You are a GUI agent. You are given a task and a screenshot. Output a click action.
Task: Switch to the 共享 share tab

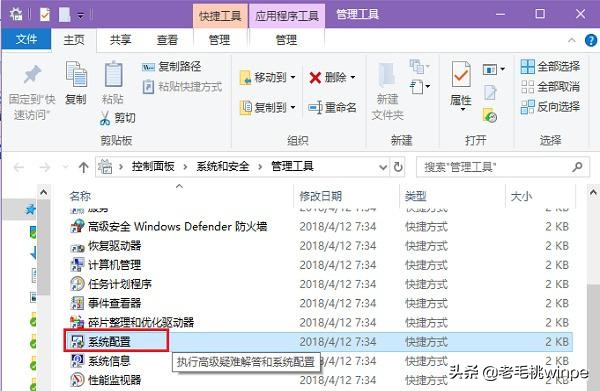pyautogui.click(x=120, y=39)
